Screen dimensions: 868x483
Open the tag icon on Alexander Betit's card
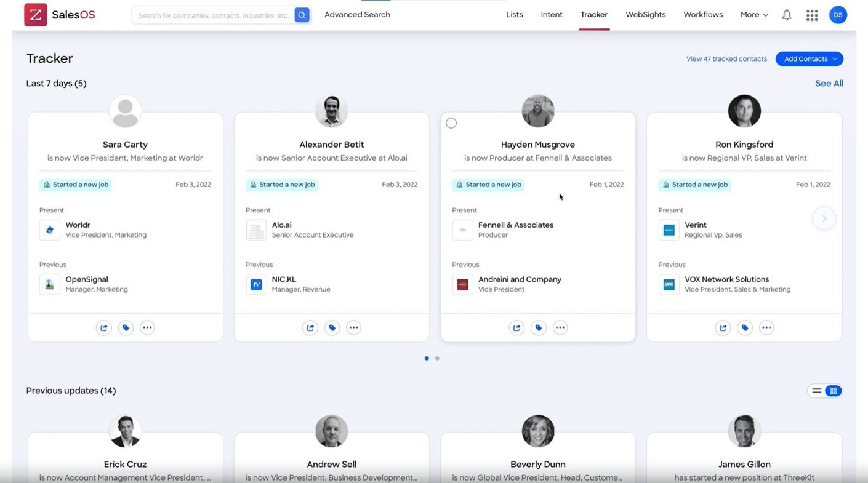332,327
